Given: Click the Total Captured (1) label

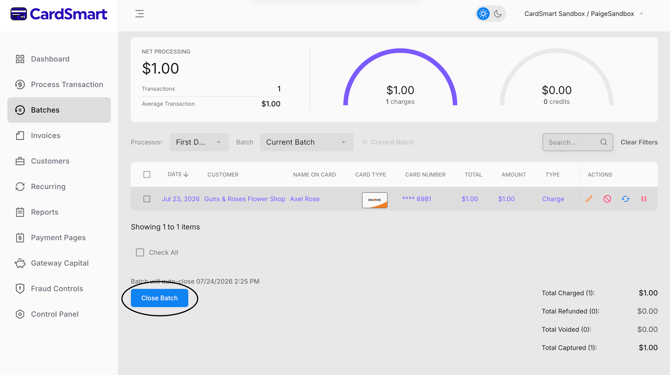Looking at the screenshot, I should coord(569,348).
